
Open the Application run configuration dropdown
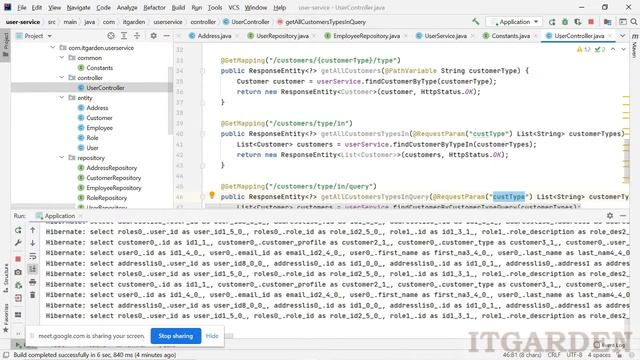(515, 22)
